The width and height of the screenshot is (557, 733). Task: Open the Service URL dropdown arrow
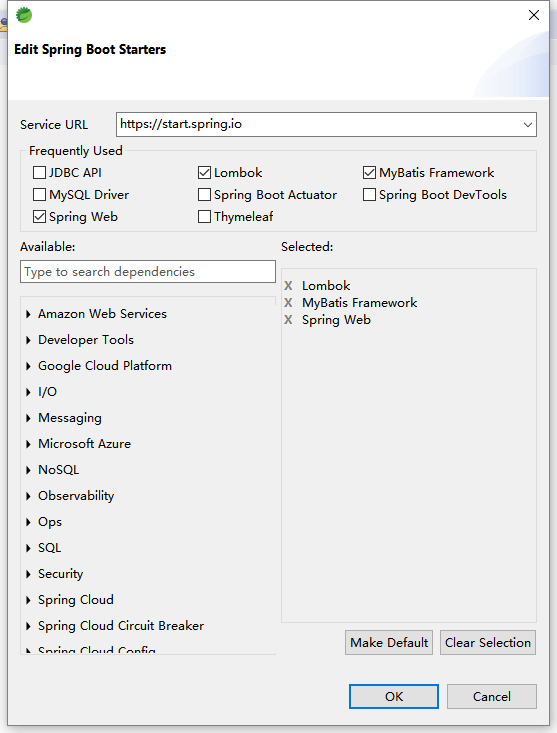528,125
